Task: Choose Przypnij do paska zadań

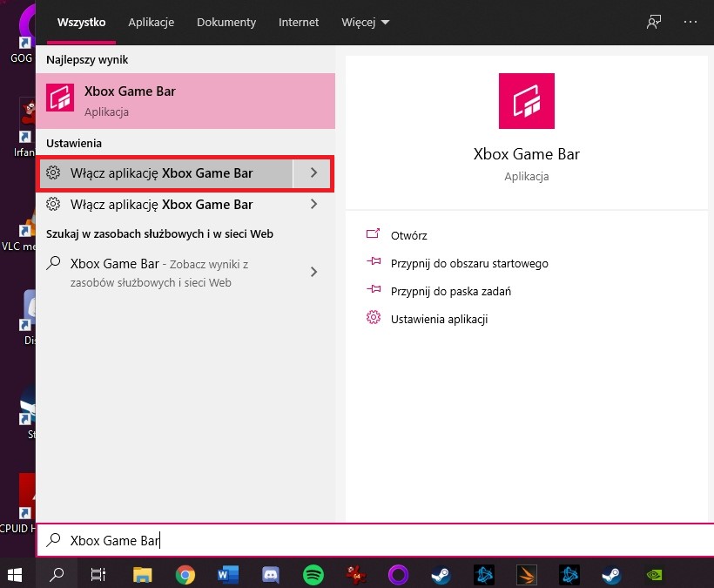Action: point(451,291)
